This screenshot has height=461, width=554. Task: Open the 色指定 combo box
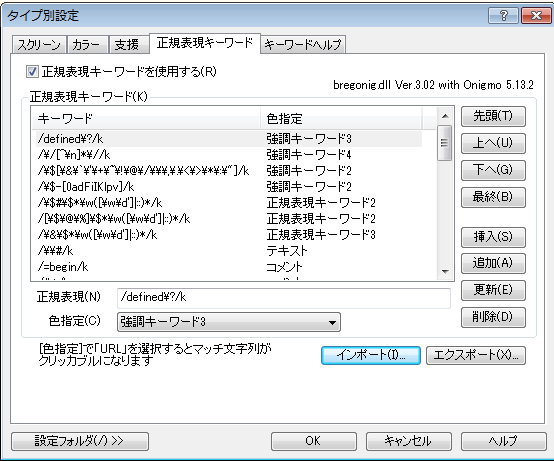(229, 322)
